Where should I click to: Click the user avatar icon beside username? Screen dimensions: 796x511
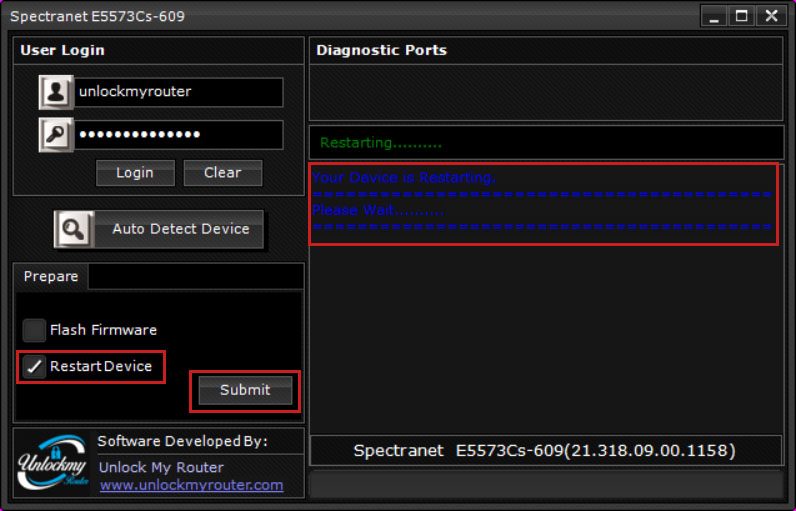(x=56, y=92)
